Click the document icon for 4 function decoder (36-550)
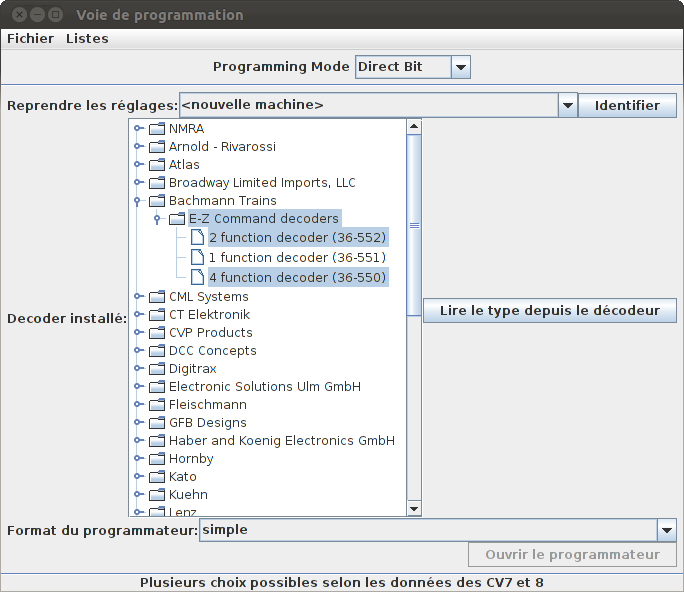The width and height of the screenshot is (684, 592). pyautogui.click(x=197, y=277)
